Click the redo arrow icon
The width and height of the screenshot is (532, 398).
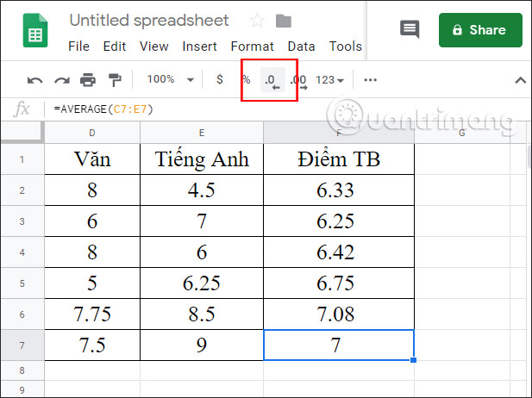coord(62,79)
